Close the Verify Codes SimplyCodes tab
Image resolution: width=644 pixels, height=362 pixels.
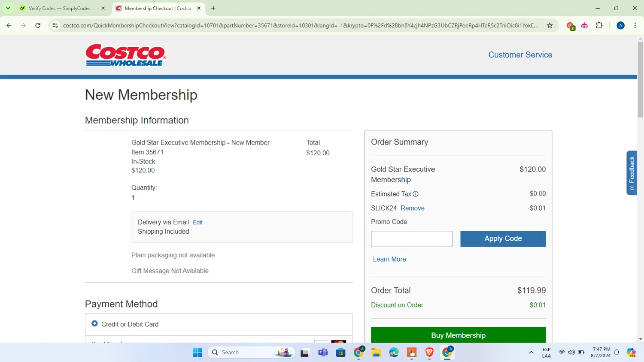click(x=103, y=8)
